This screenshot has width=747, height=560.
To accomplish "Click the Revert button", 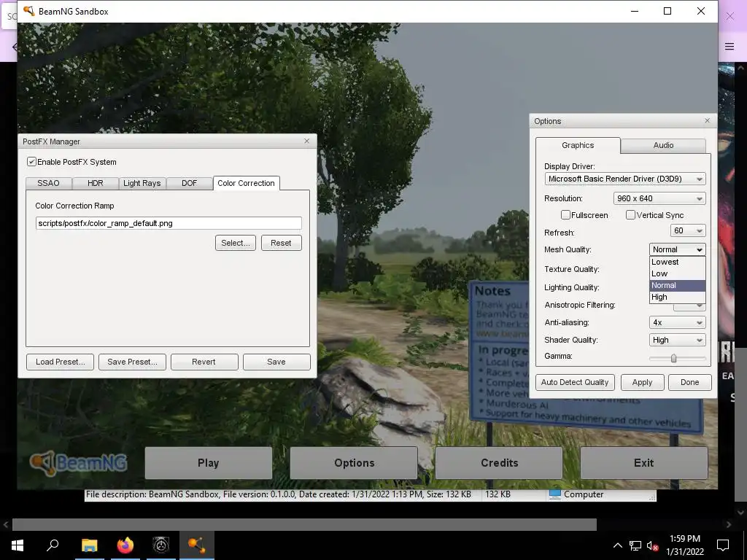I will (x=204, y=362).
